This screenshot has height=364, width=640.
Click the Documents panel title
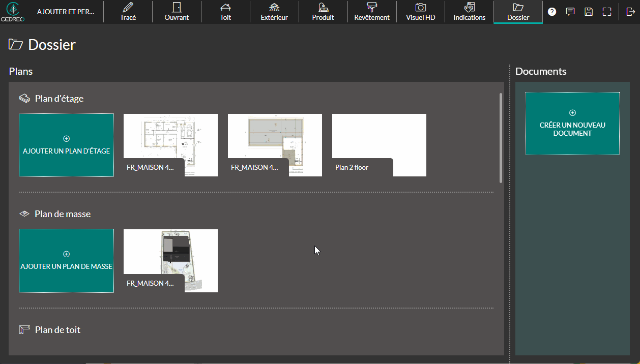click(541, 71)
